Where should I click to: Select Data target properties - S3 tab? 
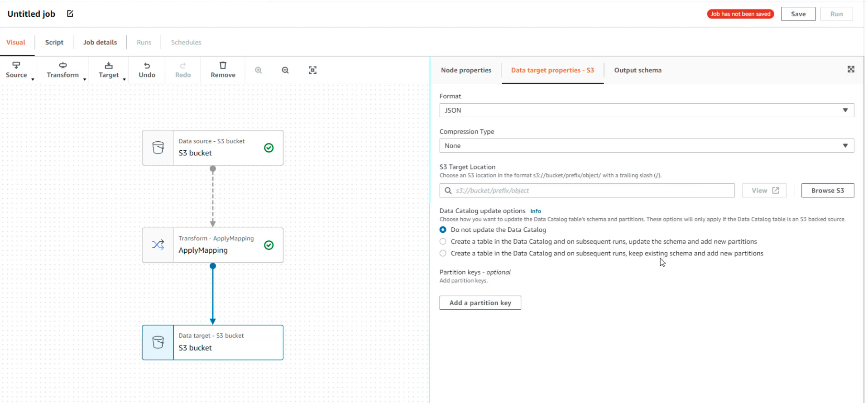[x=552, y=70]
